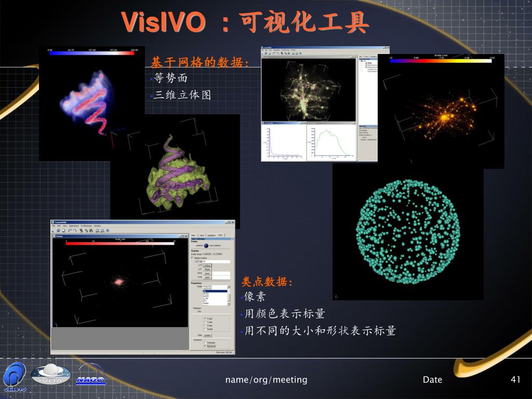The image size is (532, 399).
Task: Click the Save path input field
Action: click(x=221, y=273)
